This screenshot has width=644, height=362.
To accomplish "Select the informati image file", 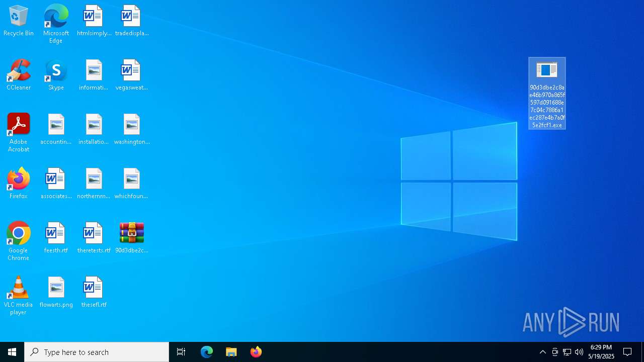I will tap(94, 75).
